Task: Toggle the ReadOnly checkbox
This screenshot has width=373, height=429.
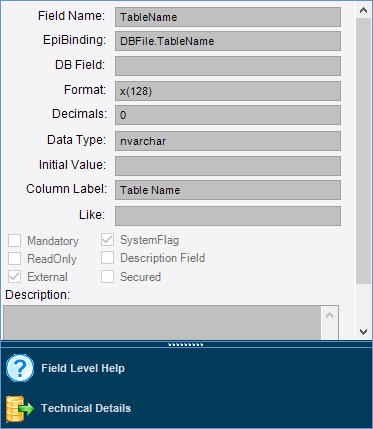Action: pos(15,258)
